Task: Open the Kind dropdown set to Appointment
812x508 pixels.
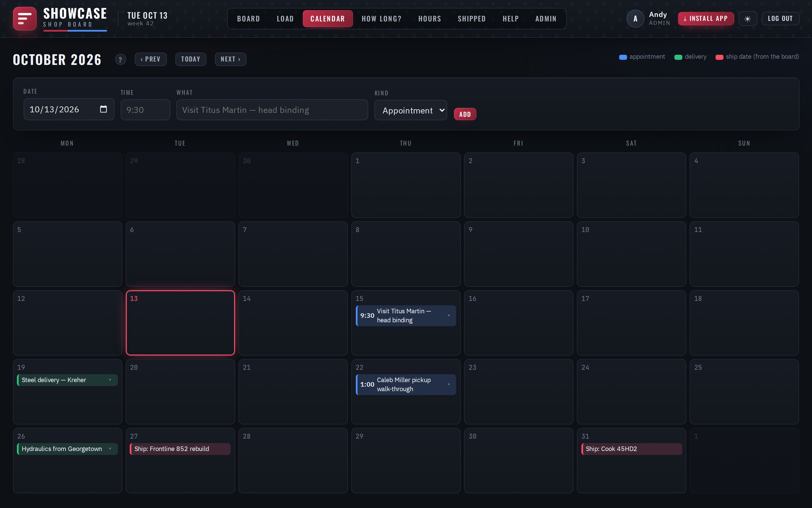Action: click(x=410, y=110)
